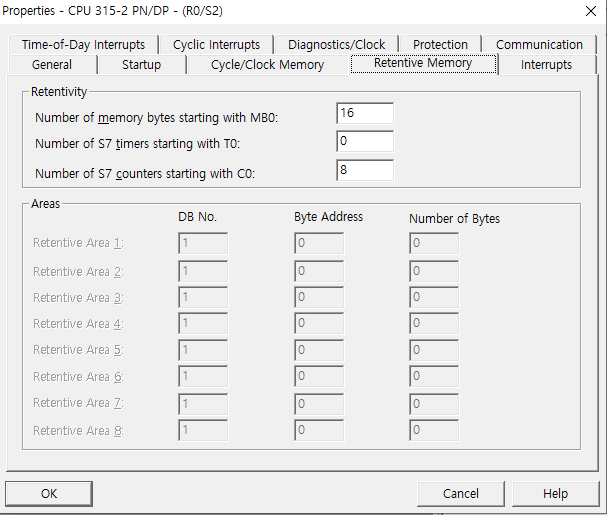Click the S7 counters field showing 8
The height and width of the screenshot is (515, 607).
coord(365,170)
